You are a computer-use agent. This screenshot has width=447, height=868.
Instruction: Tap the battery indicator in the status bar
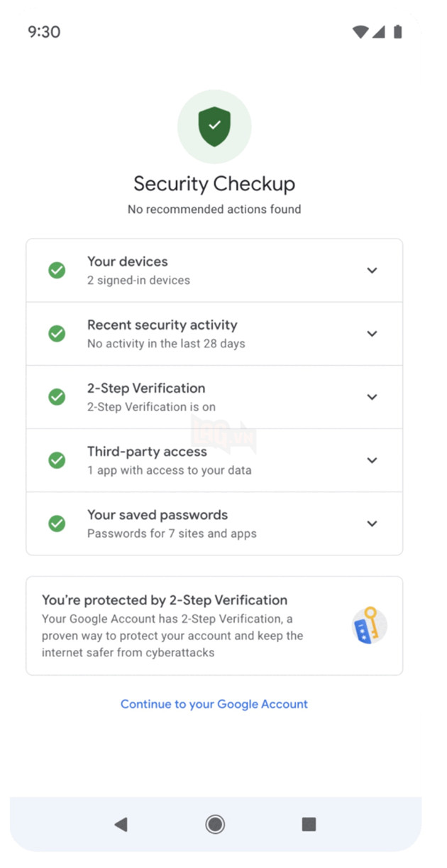(x=399, y=32)
